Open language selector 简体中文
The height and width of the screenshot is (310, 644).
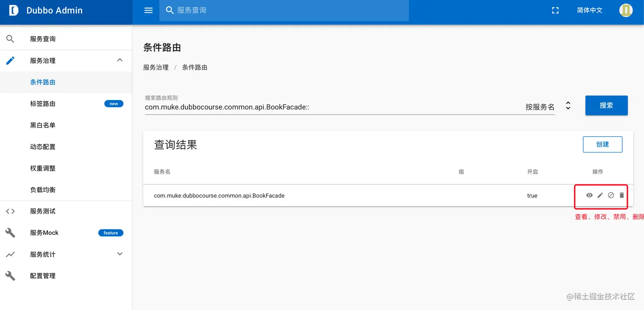point(589,10)
